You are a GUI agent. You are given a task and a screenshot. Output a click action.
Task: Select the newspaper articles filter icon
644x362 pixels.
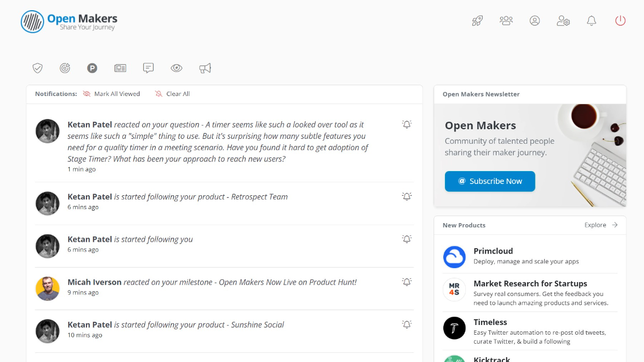click(x=120, y=68)
